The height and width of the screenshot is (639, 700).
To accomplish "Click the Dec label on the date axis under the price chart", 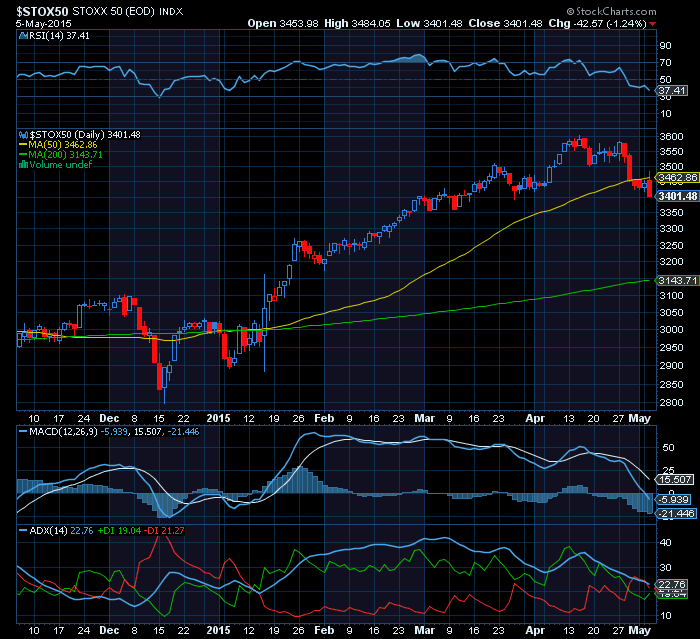I will pos(109,418).
